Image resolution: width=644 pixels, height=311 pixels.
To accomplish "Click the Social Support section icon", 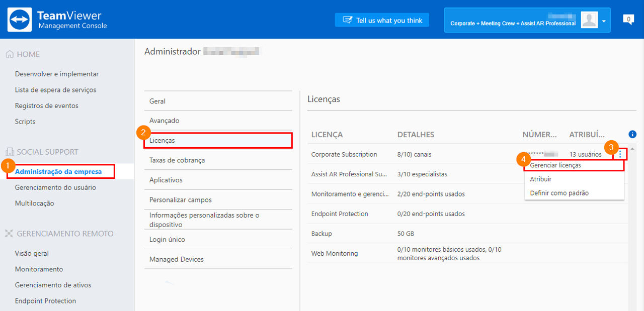I will pyautogui.click(x=10, y=152).
